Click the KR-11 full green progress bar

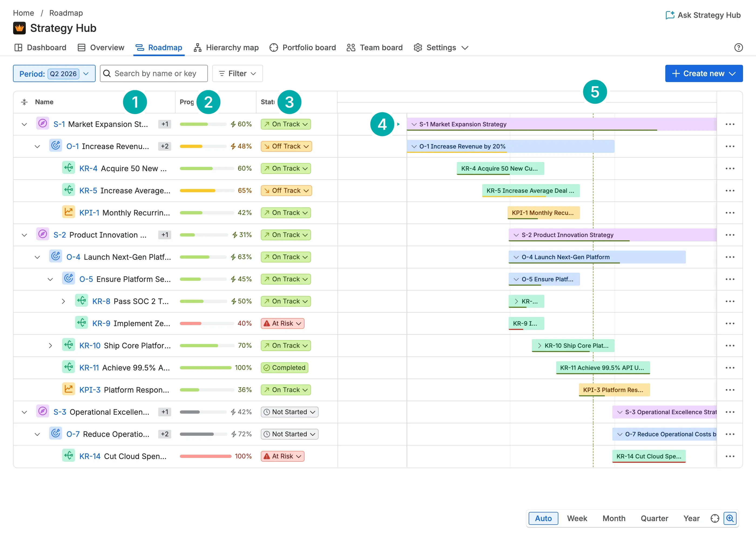[x=206, y=368]
